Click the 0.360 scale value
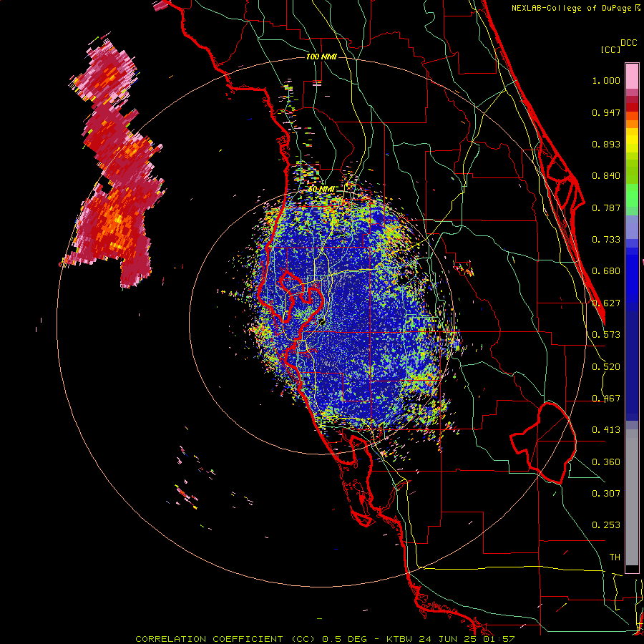This screenshot has width=644, height=644. coord(606,462)
